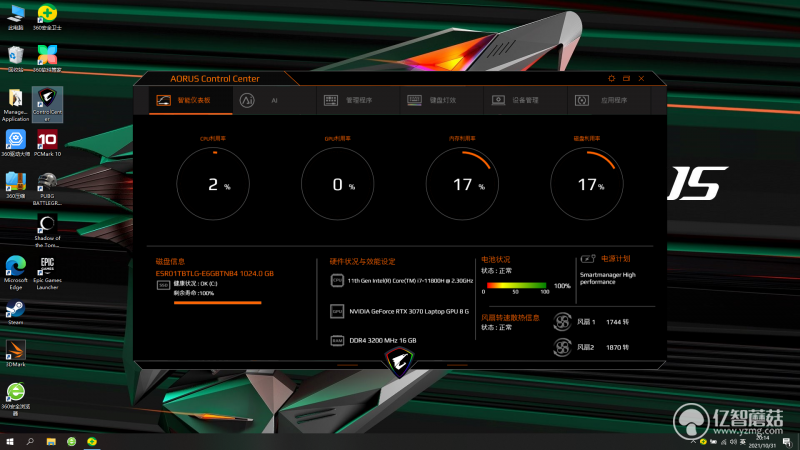Image resolution: width=800 pixels, height=450 pixels.
Task: Click the 1744 转 fan speed value
Action: click(x=617, y=322)
